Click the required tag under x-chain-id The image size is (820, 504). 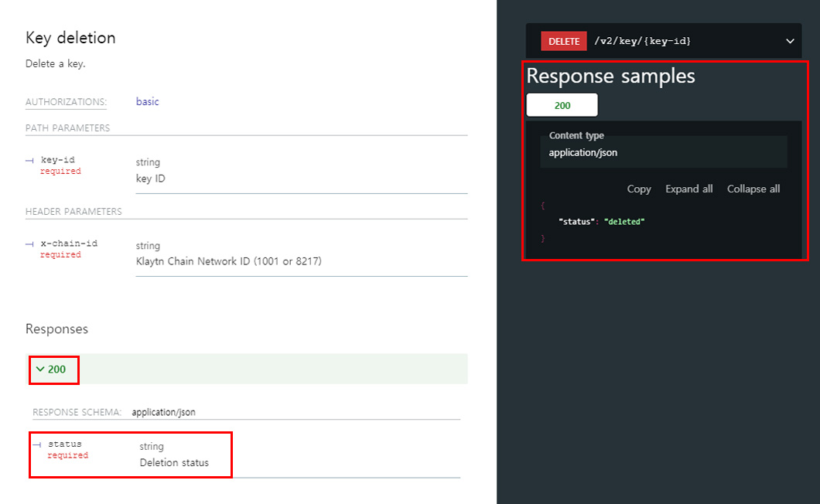click(x=60, y=254)
